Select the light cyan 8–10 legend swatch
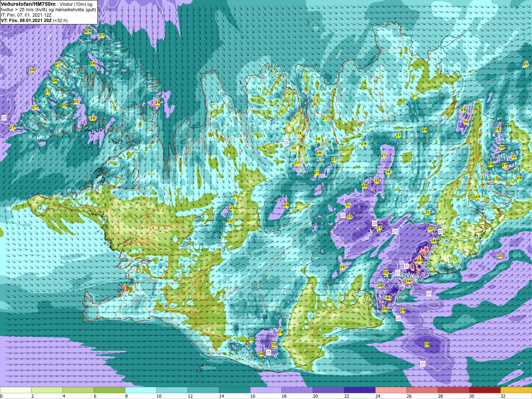The width and height of the screenshot is (532, 399). pos(141,390)
